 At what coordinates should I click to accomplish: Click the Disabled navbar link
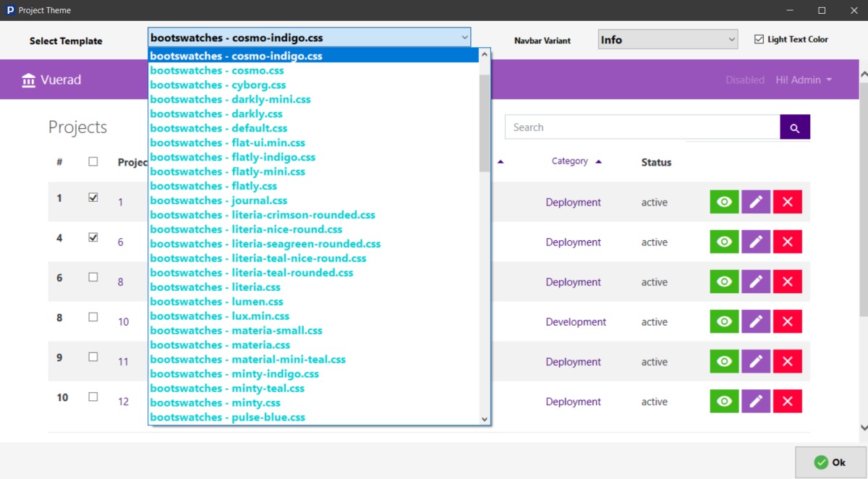[x=745, y=80]
